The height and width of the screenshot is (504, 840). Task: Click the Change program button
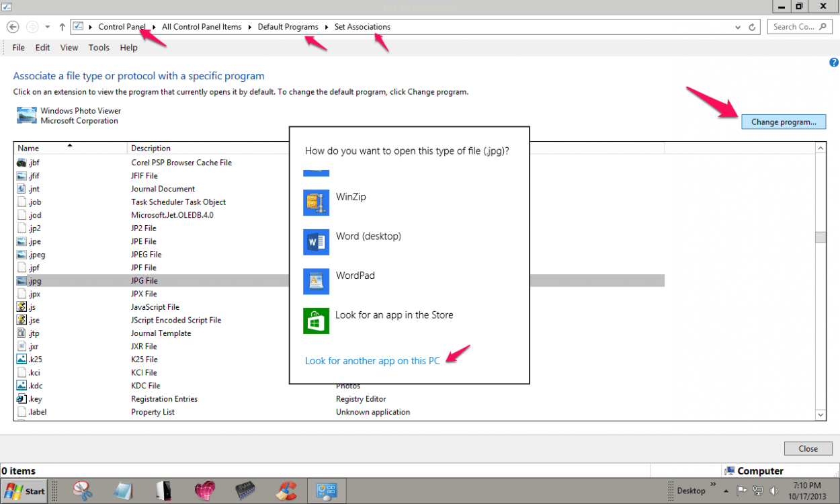(x=783, y=122)
